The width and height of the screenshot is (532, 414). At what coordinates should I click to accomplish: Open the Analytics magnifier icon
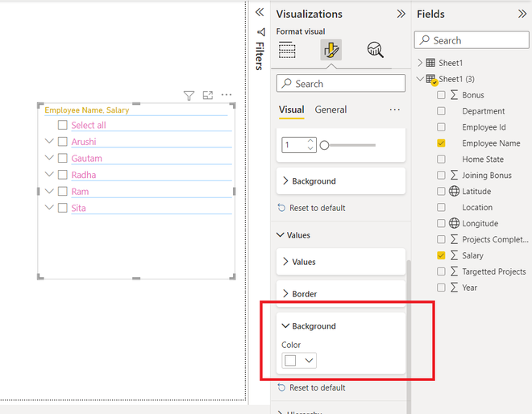(x=376, y=50)
